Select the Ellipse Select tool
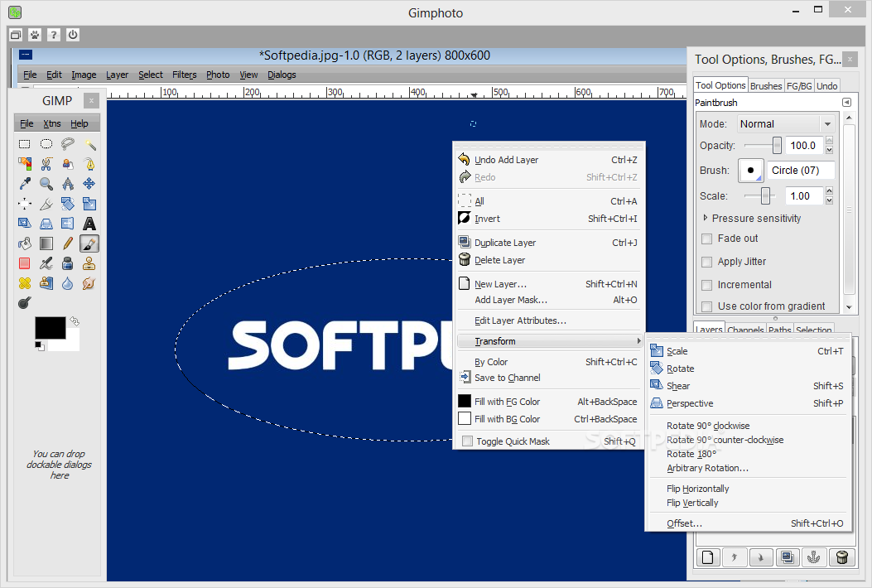Screen dimensions: 872x588 pyautogui.click(x=46, y=144)
